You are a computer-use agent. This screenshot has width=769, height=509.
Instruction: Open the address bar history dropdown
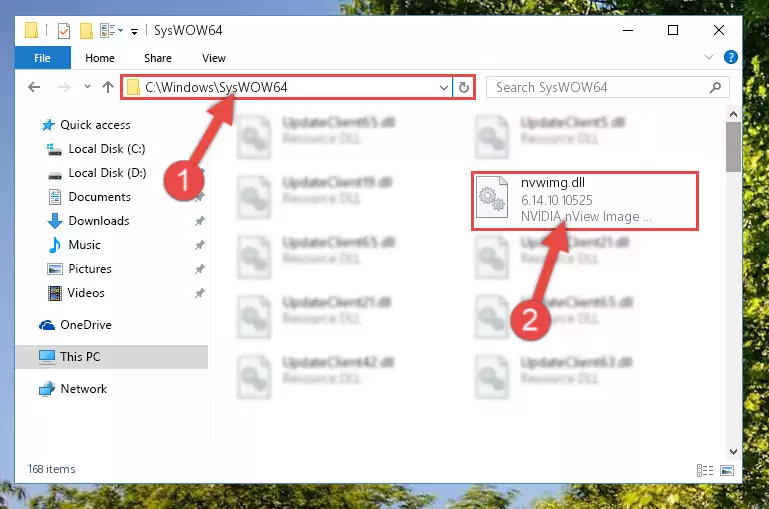pos(443,88)
